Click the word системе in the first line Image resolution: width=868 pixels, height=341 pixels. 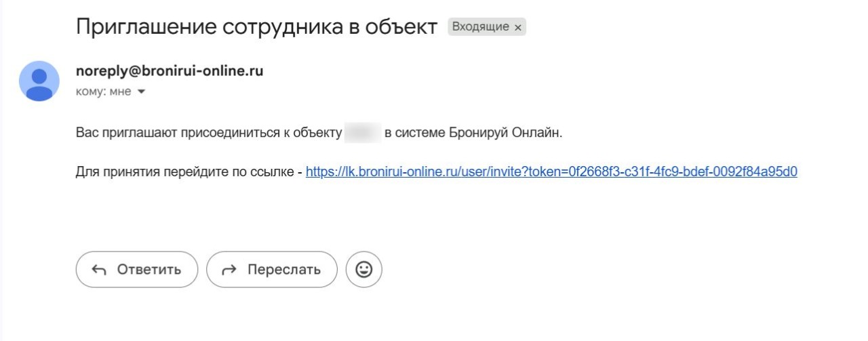(420, 133)
